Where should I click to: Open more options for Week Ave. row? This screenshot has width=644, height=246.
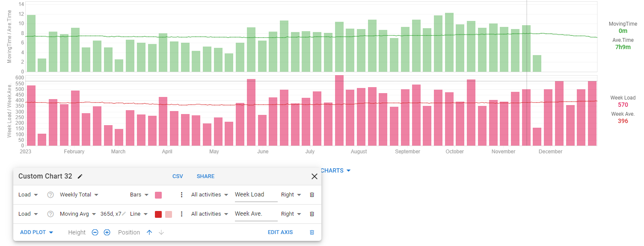pos(181,214)
